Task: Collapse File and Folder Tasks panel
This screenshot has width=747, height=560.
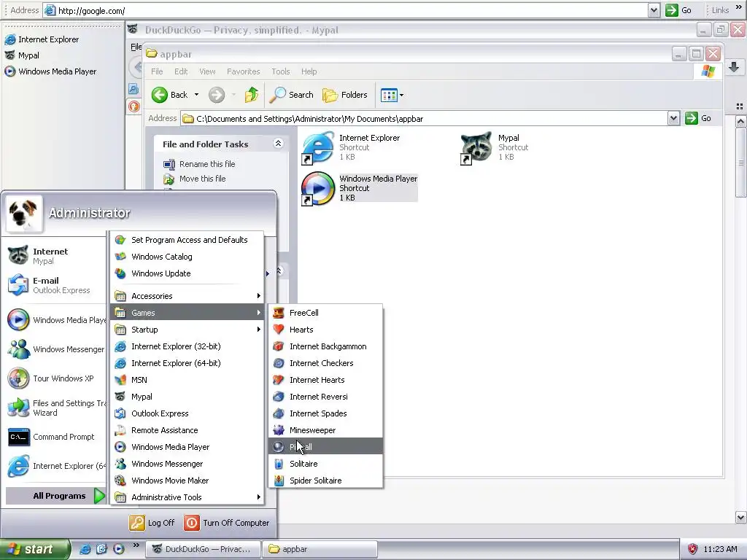Action: coord(278,144)
